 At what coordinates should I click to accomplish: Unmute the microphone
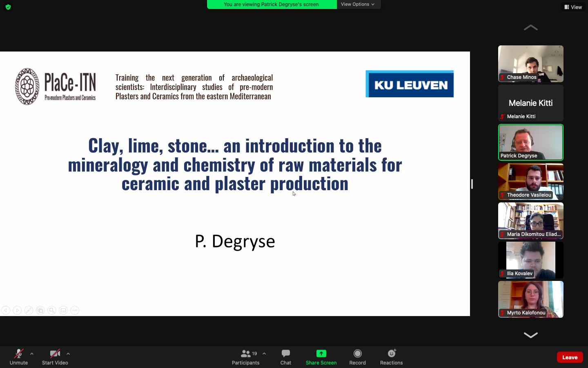point(19,357)
